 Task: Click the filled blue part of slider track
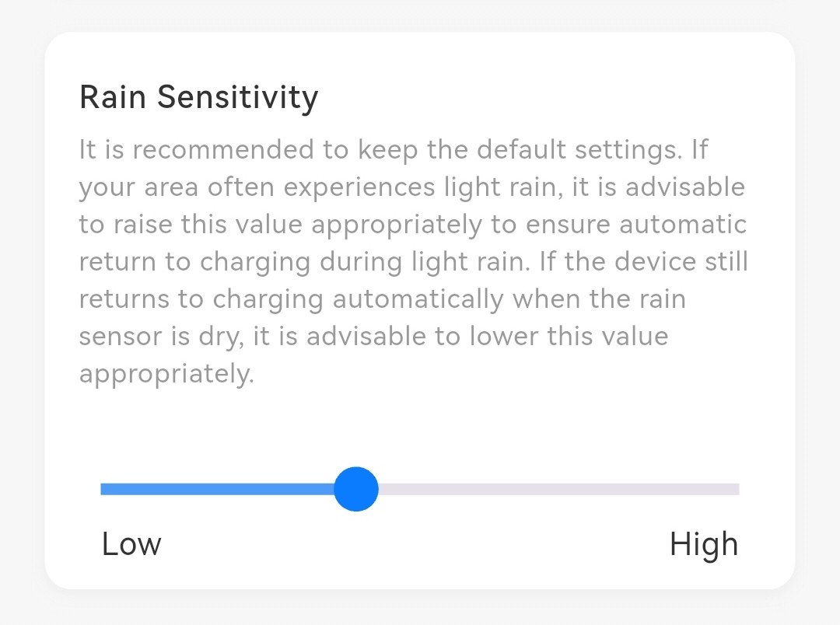point(217,489)
